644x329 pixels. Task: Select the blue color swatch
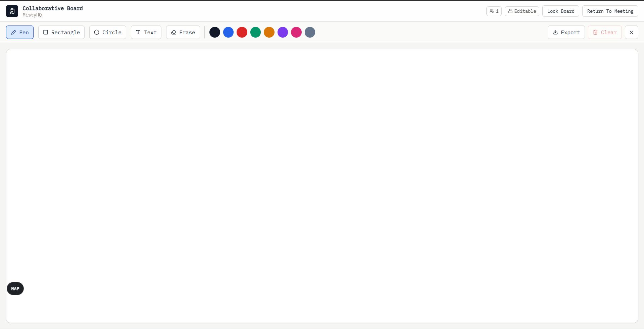point(228,32)
